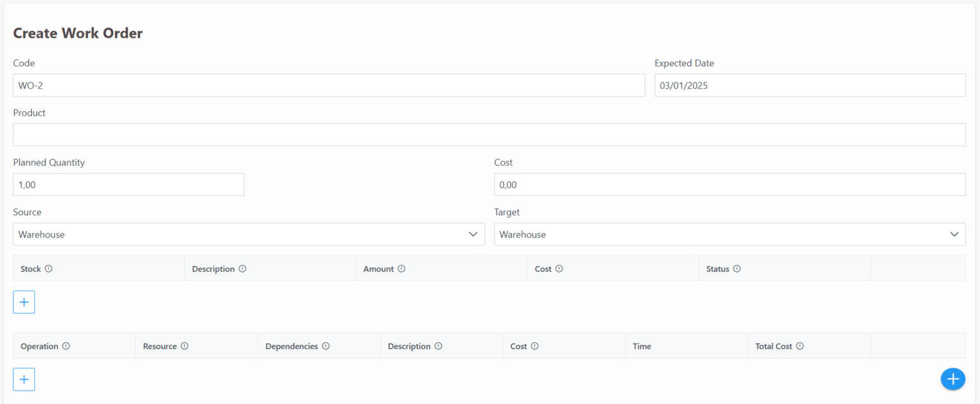This screenshot has width=980, height=404.
Task: Click the Description info icon in stock table
Action: coord(243,269)
